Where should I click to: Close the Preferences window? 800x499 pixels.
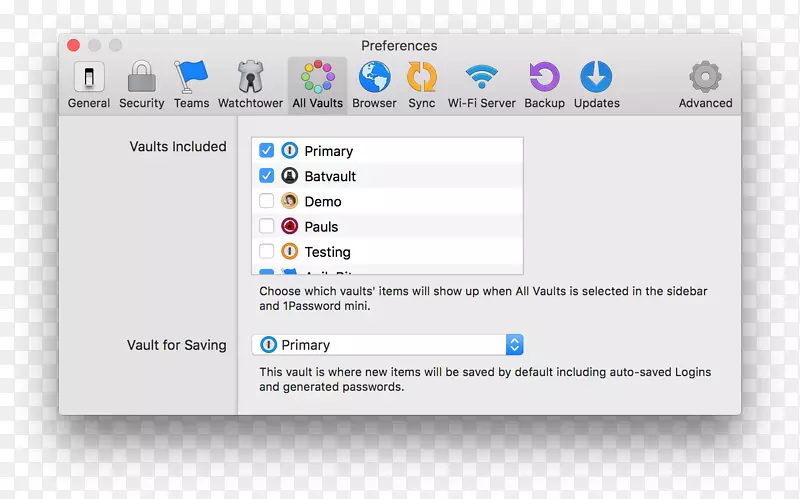73,45
